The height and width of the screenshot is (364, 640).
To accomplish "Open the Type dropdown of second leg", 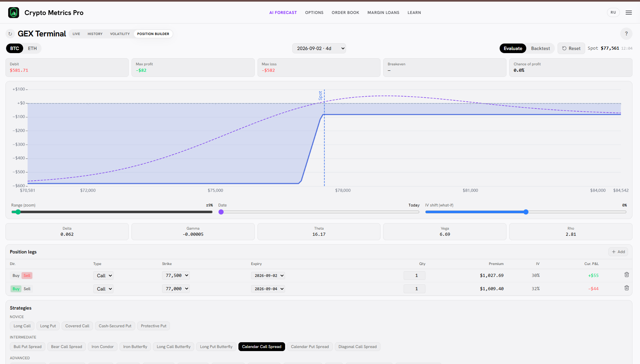I will 103,289.
